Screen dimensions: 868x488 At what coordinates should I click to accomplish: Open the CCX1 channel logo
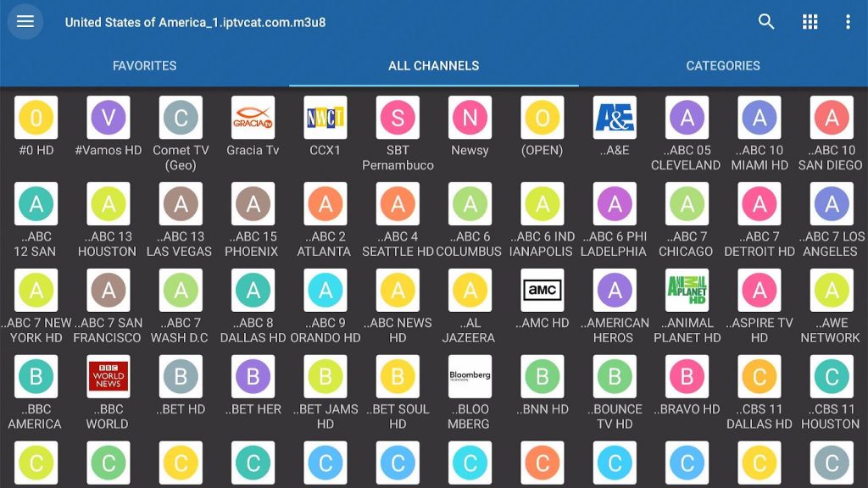pyautogui.click(x=325, y=118)
